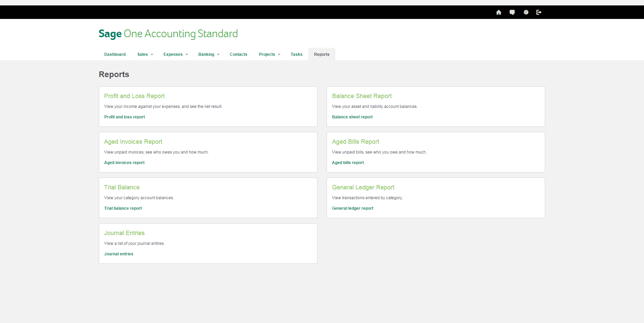Expand the Expenses dropdown menu
The width and height of the screenshot is (644, 323).
[175, 54]
